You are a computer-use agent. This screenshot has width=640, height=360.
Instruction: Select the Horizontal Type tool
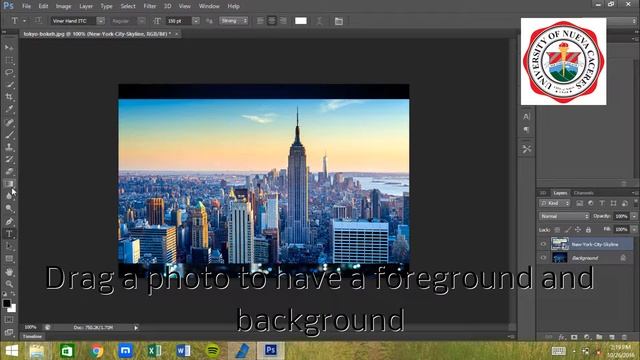pyautogui.click(x=9, y=234)
